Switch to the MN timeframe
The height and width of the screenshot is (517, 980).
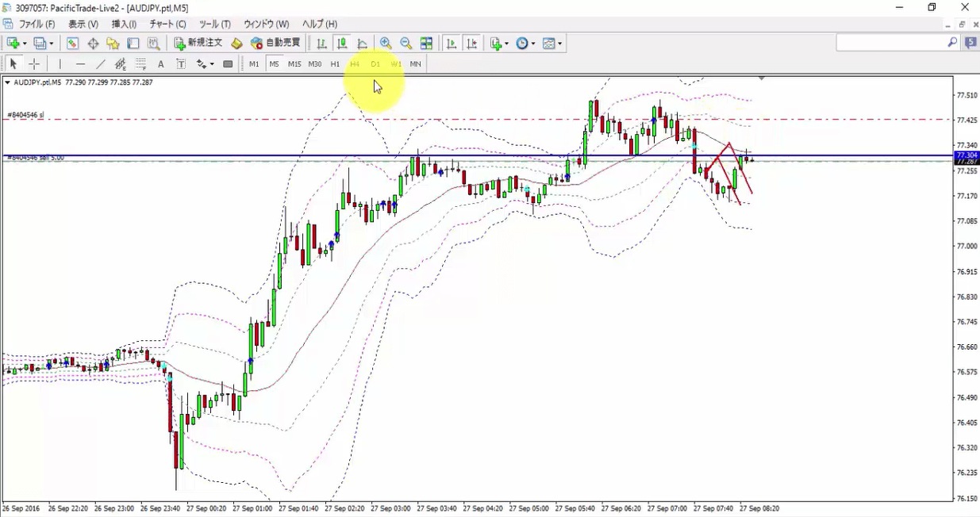[x=415, y=63]
